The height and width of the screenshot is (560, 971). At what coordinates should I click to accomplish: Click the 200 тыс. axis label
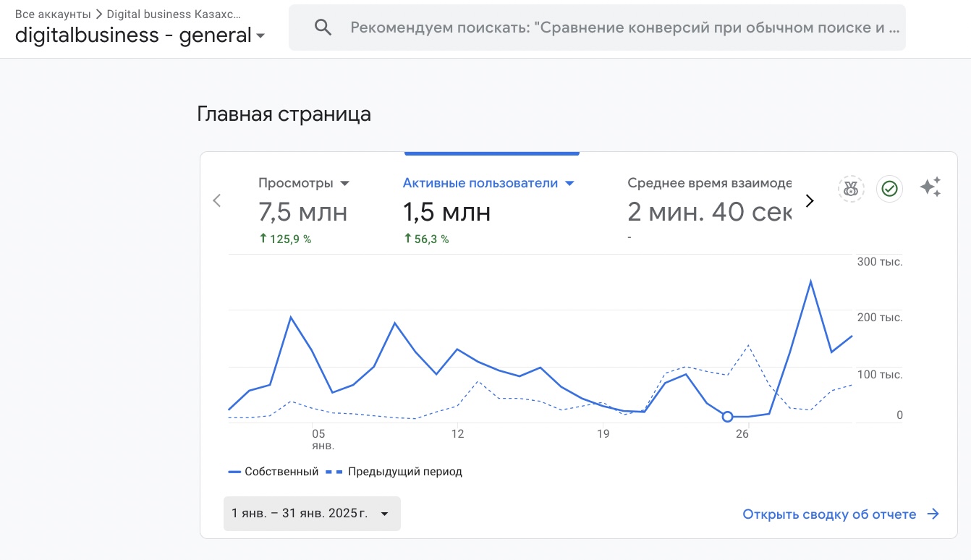[879, 318]
